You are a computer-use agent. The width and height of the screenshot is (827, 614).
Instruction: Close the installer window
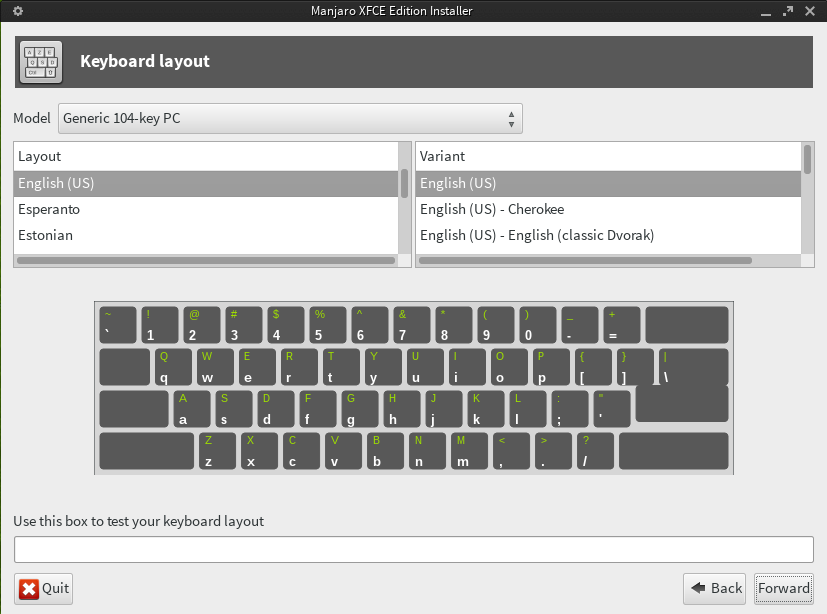[810, 11]
